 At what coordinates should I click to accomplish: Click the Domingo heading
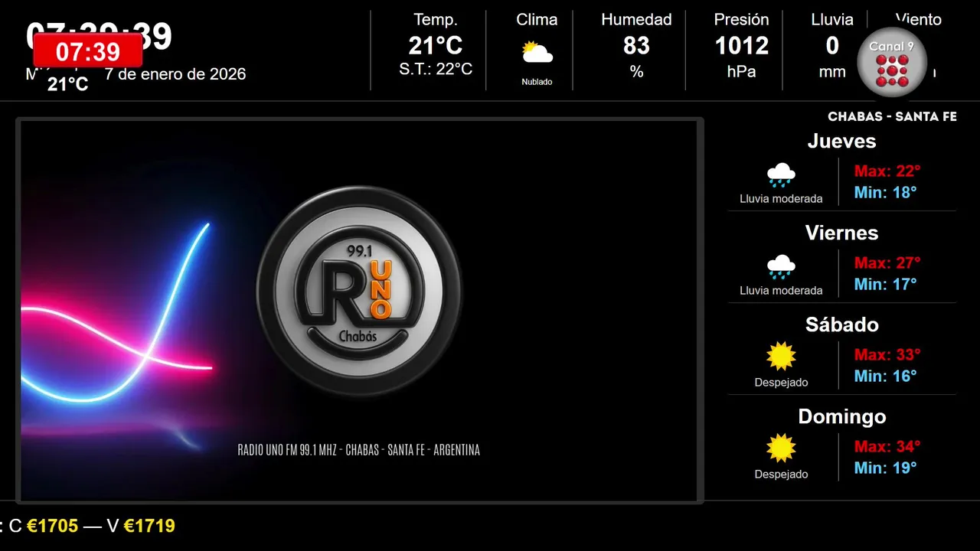[x=841, y=416]
